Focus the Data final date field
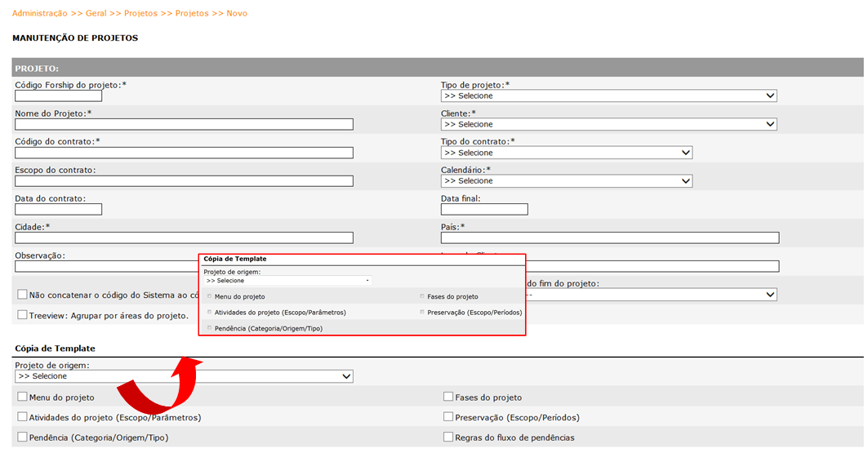 click(484, 210)
